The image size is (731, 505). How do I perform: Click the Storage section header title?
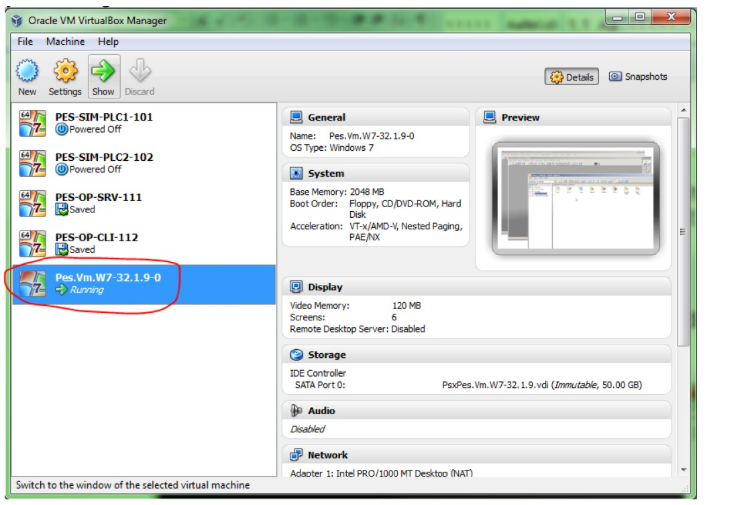(327, 355)
